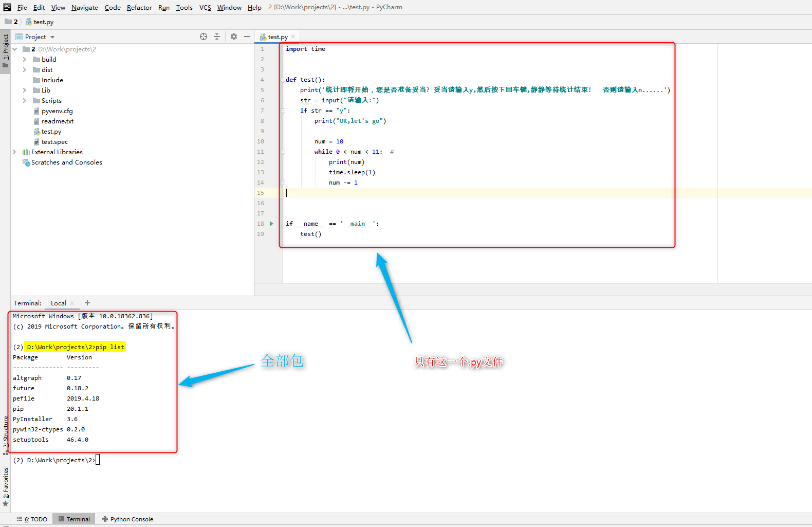
Task: Open the Python Console tool window
Action: [x=127, y=519]
